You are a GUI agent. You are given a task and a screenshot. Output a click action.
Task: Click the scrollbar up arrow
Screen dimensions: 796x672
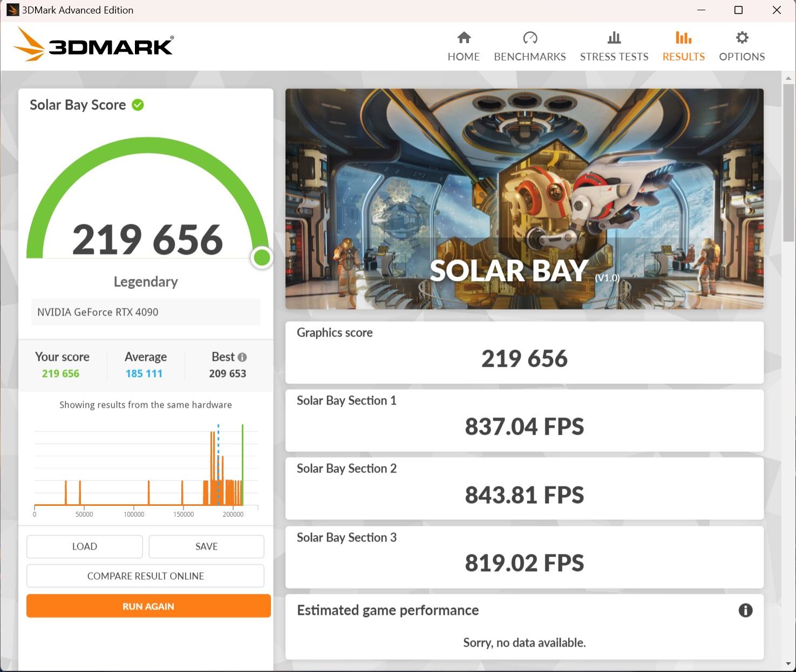[x=788, y=78]
